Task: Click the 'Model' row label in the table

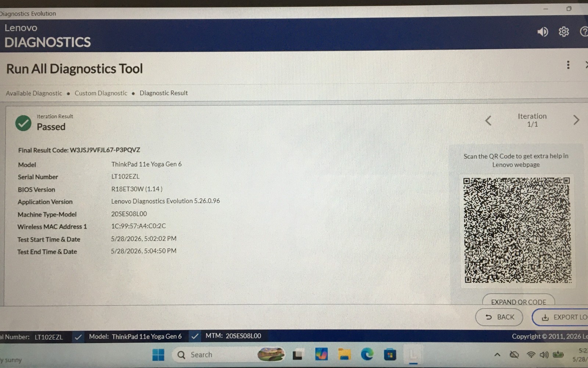Action: point(27,165)
